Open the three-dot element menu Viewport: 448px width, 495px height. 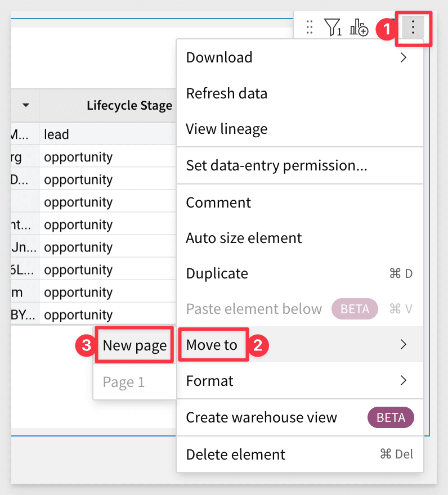[413, 27]
